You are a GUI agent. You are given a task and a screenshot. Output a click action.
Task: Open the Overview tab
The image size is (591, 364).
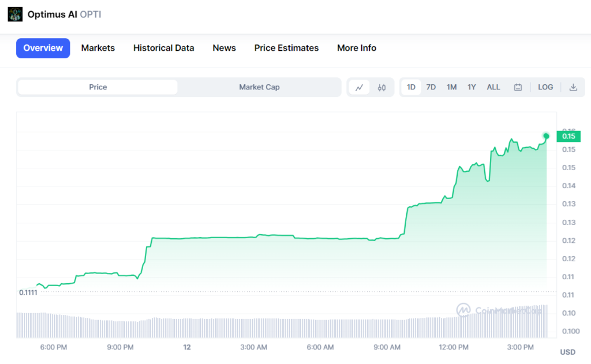tap(43, 48)
